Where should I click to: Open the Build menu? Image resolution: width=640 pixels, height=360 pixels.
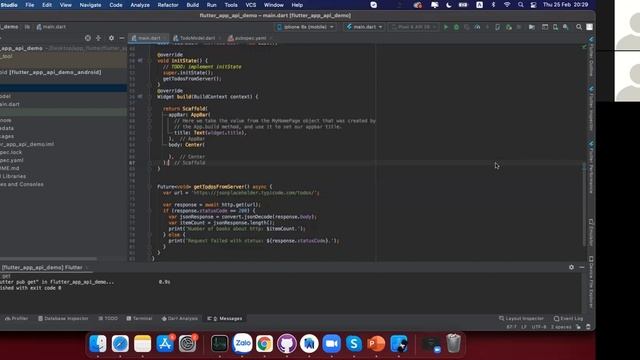click(x=193, y=5)
